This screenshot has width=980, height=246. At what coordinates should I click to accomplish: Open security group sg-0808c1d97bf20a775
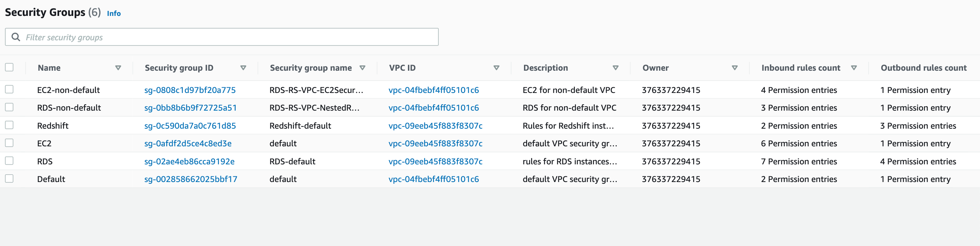pos(190,90)
